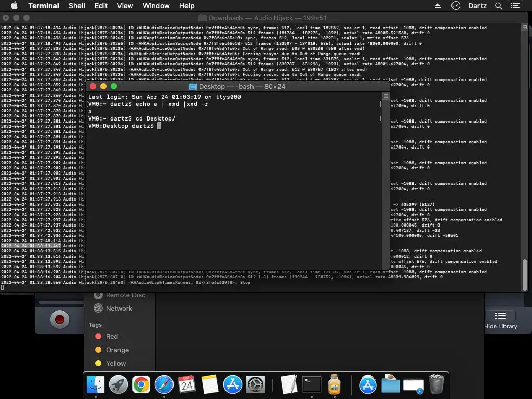This screenshot has width=532, height=399.
Task: Open Spotlight search in menu bar
Action: [x=498, y=6]
